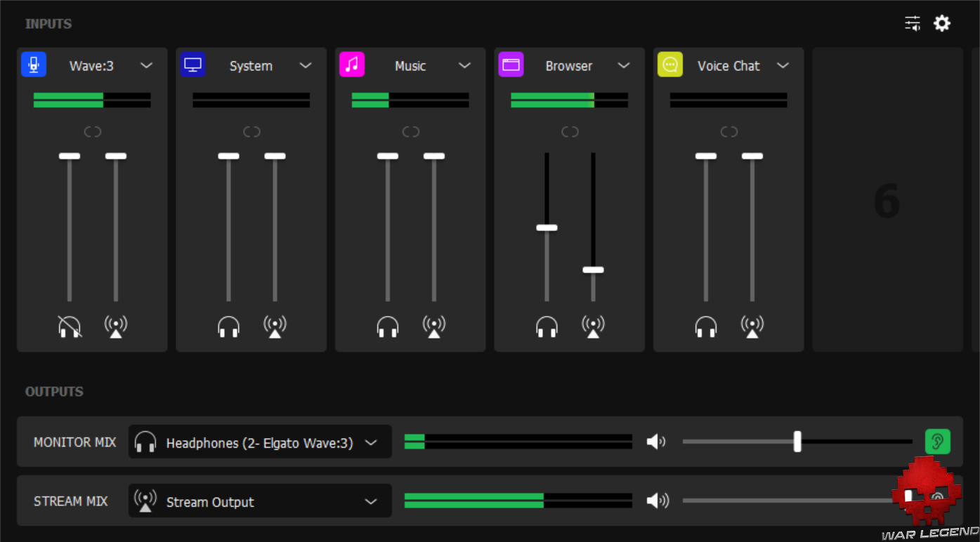Select the empty channel slot 6
The width and height of the screenshot is (980, 542).
click(x=887, y=200)
